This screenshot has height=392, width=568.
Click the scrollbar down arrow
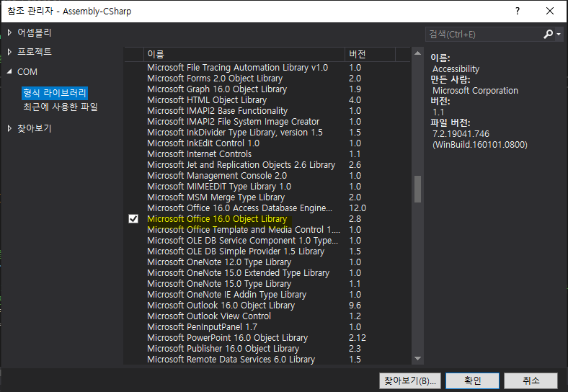coord(417,359)
